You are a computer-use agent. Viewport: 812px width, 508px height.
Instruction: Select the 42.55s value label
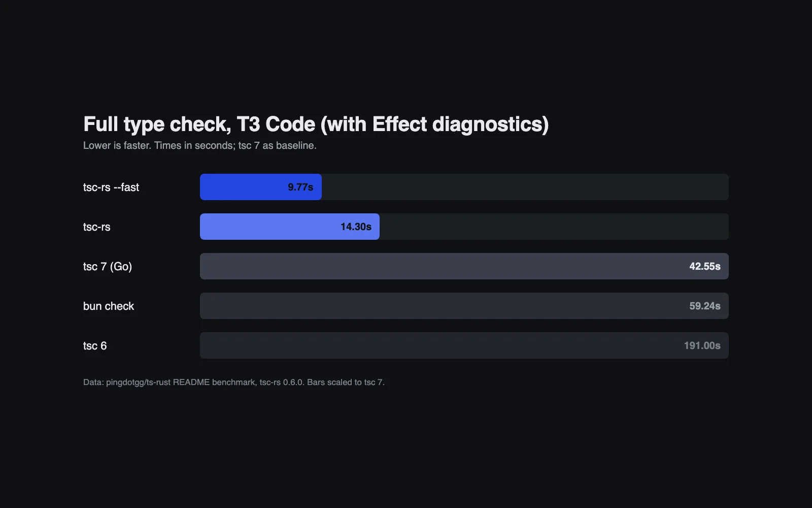(705, 266)
